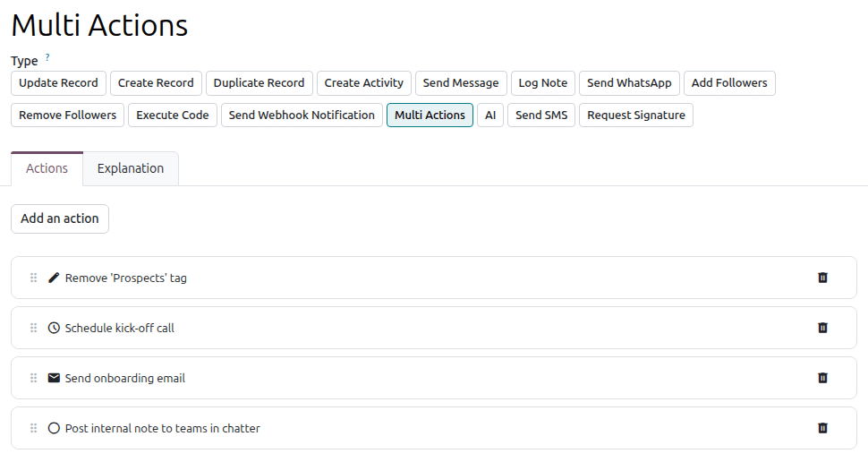Choose the Send Message type
Screen dimensions: 868x462
coord(461,83)
